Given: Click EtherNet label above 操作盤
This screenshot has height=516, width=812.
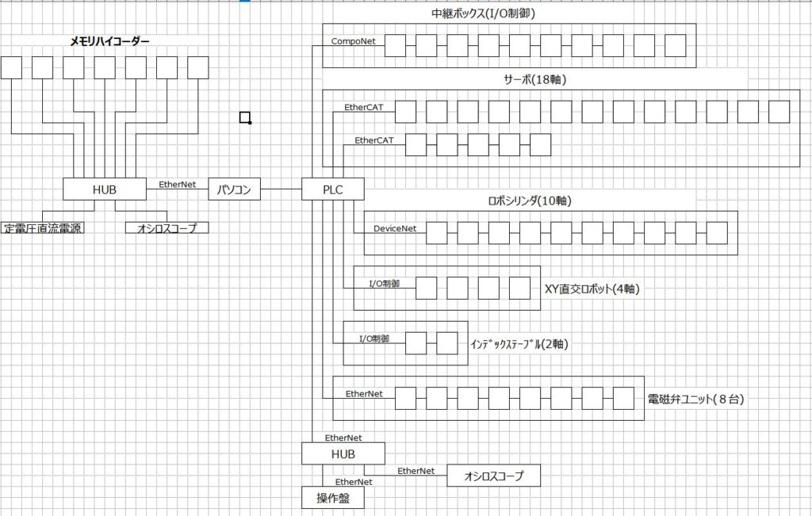Looking at the screenshot, I should click(x=353, y=482).
